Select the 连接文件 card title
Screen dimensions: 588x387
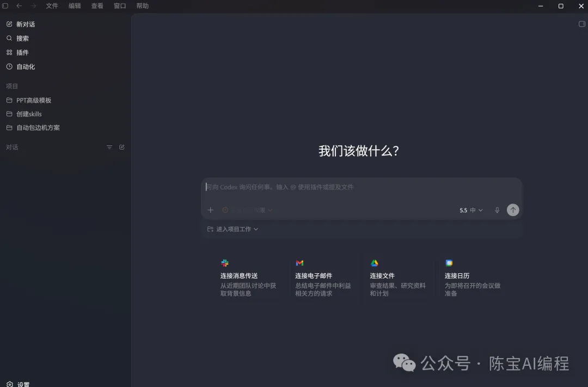coord(382,275)
